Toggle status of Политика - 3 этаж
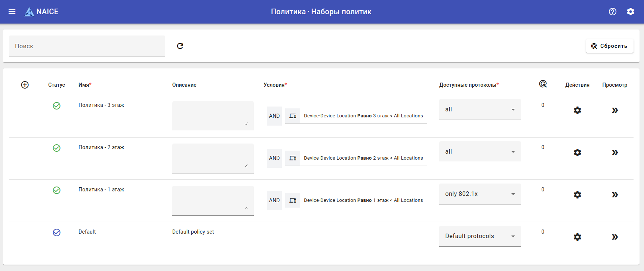Screen dimensions: 644x271 pos(57,106)
